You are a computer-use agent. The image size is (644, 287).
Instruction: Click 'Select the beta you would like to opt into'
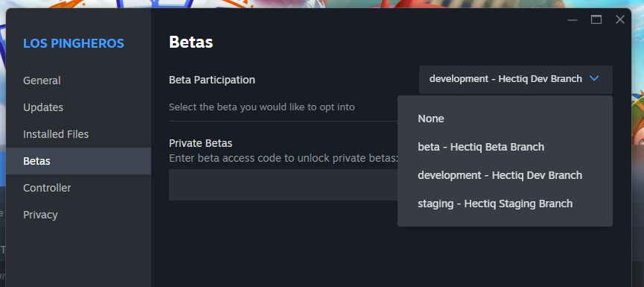(261, 107)
